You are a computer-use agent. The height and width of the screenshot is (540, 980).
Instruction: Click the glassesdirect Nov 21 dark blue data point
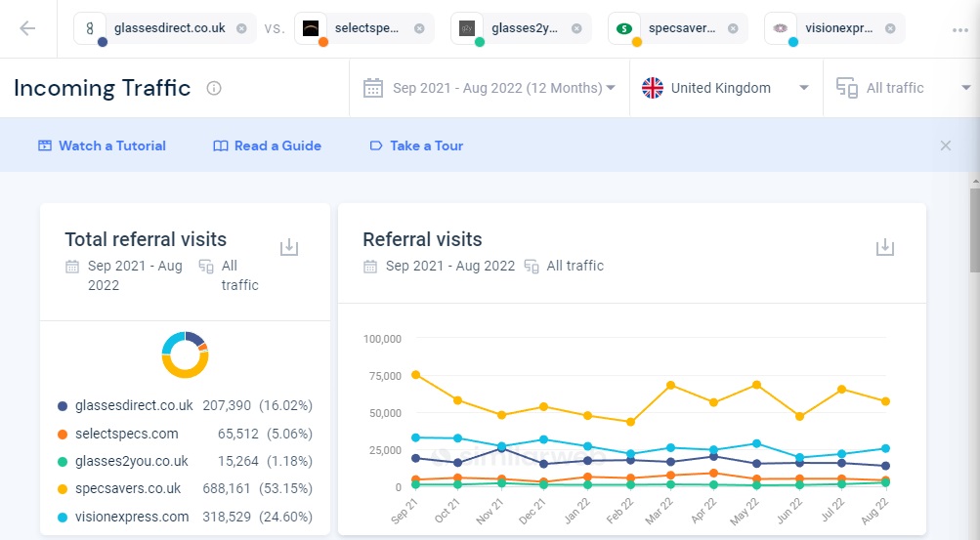(501, 449)
